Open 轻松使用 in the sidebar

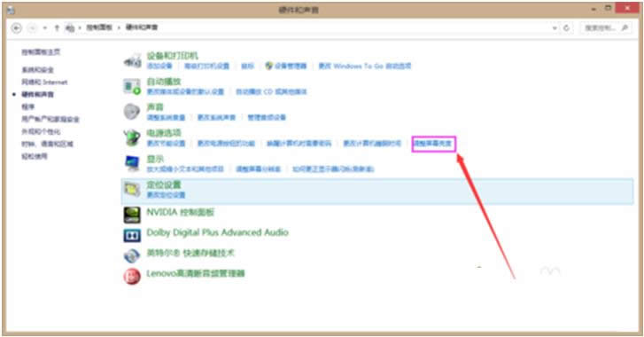coord(34,156)
